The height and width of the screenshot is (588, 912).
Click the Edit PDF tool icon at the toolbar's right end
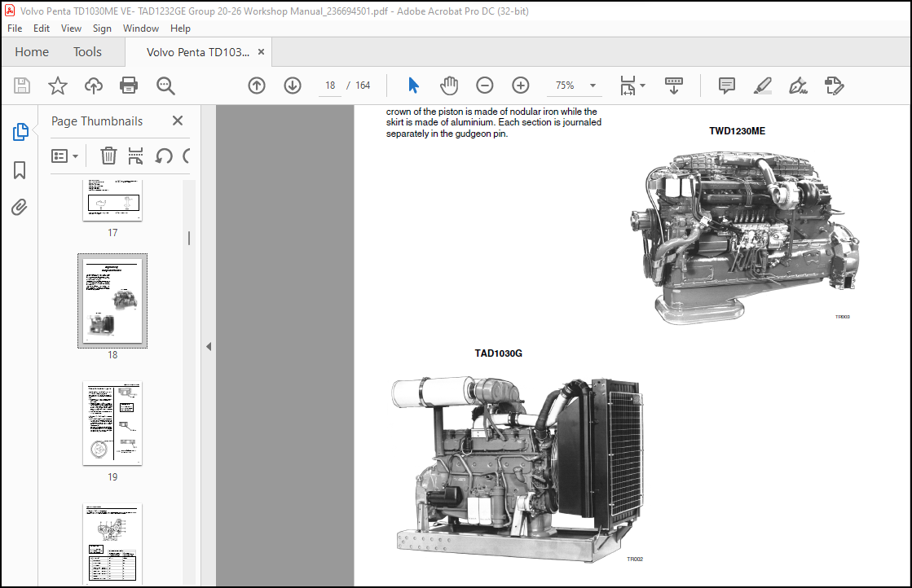pyautogui.click(x=834, y=86)
